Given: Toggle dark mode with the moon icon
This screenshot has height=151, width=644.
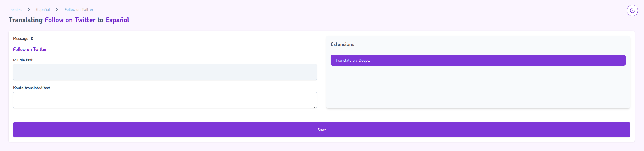Looking at the screenshot, I should [632, 11].
